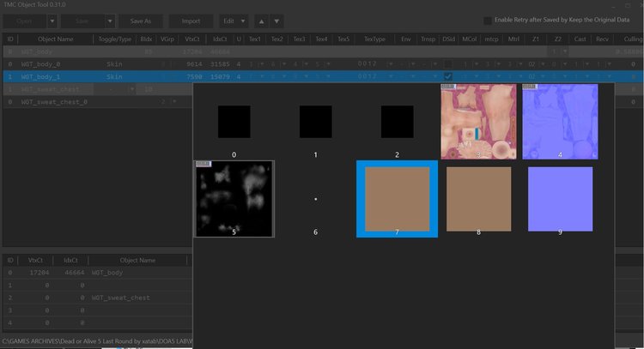Viewport: 644px width, 349px height.
Task: Open VGrp dropdown for WGT_sweat_chest_0
Action: pyautogui.click(x=174, y=102)
